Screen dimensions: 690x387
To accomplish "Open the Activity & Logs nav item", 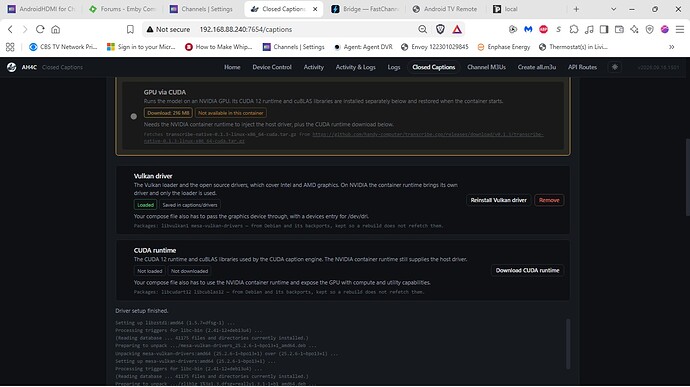I will (x=356, y=67).
